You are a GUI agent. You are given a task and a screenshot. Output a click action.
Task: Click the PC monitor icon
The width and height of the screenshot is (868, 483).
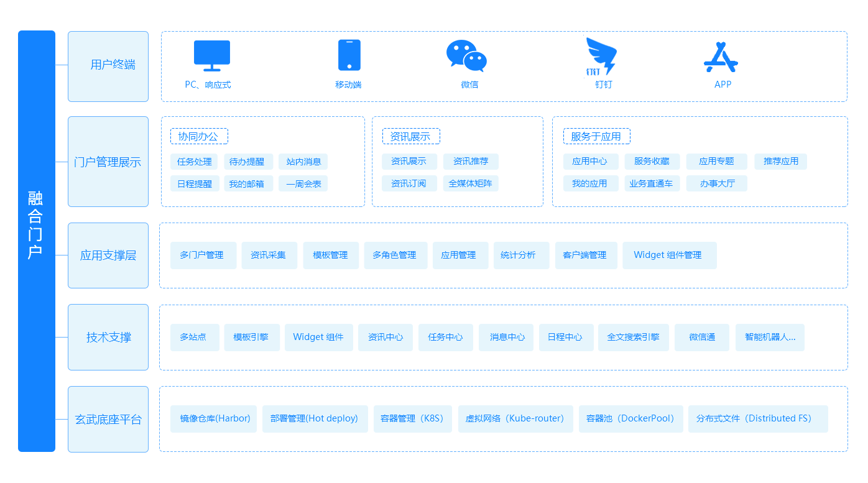[211, 56]
